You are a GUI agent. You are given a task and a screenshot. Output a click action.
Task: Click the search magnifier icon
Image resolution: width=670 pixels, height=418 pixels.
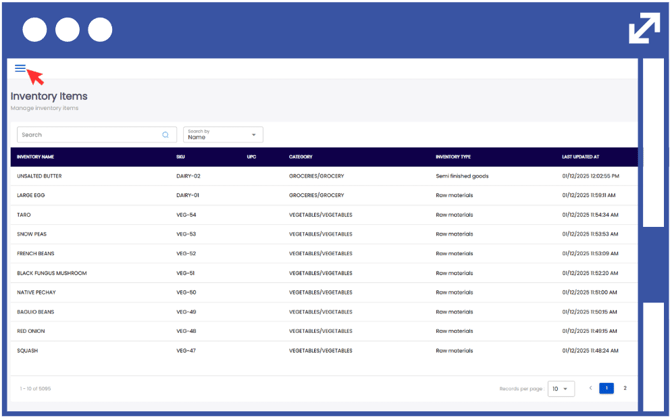[166, 135]
